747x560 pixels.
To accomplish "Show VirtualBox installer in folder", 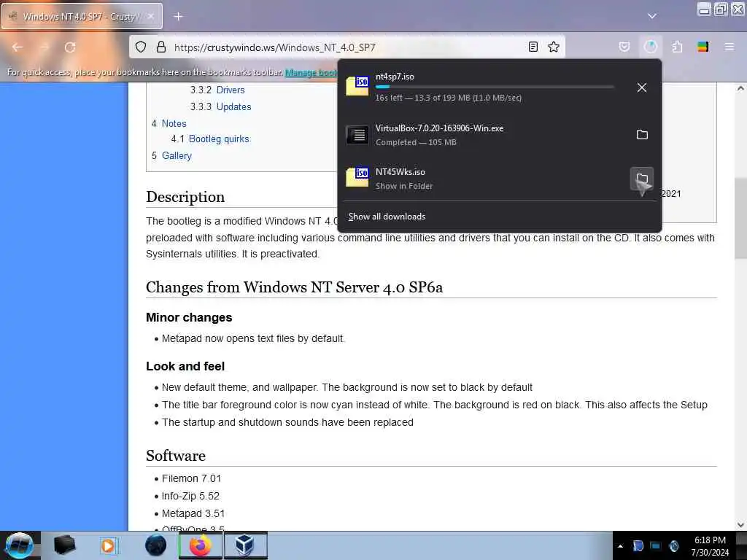I will point(642,135).
